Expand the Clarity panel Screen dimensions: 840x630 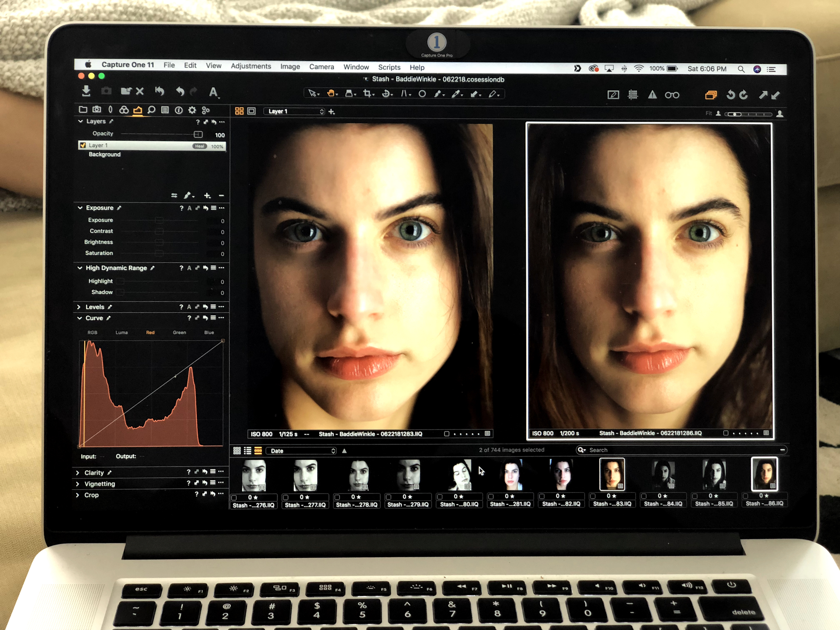[78, 473]
